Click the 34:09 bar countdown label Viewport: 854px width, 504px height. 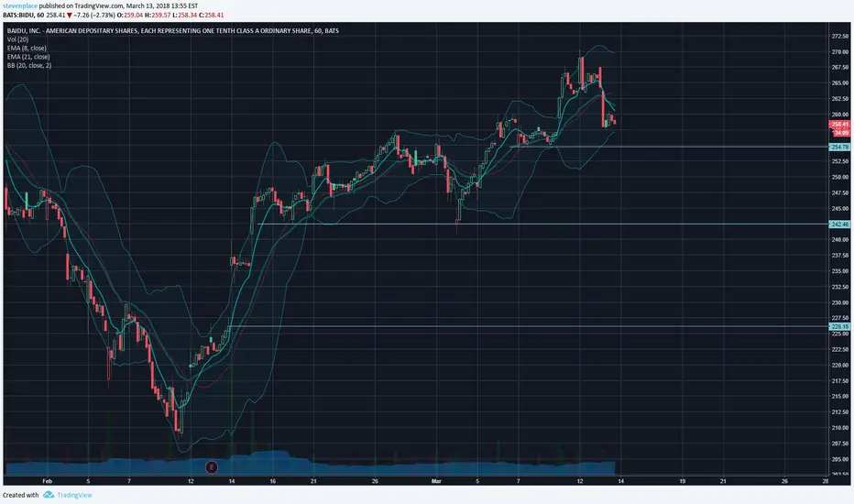pos(841,132)
